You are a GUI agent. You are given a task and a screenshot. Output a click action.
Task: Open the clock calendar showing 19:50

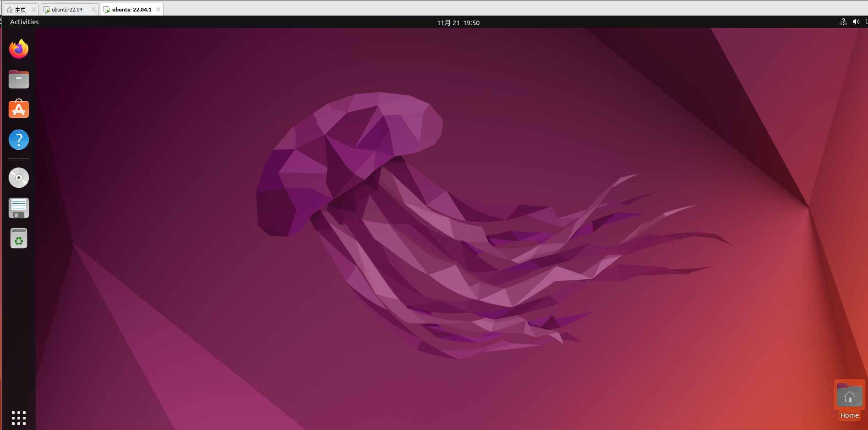coord(458,22)
